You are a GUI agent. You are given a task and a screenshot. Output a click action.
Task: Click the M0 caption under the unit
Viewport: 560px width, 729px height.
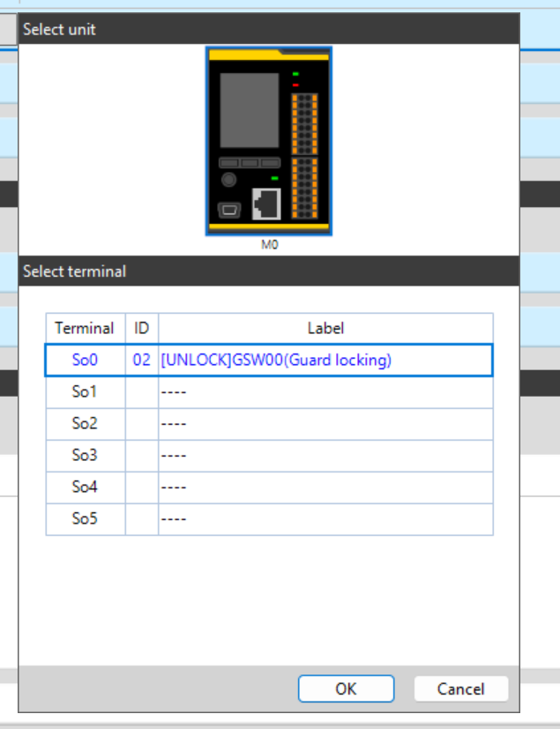pos(269,244)
